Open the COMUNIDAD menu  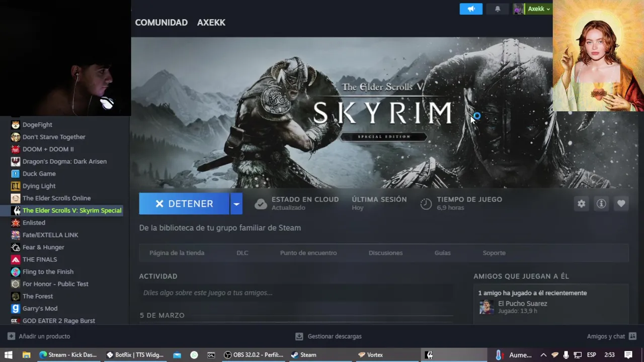161,23
